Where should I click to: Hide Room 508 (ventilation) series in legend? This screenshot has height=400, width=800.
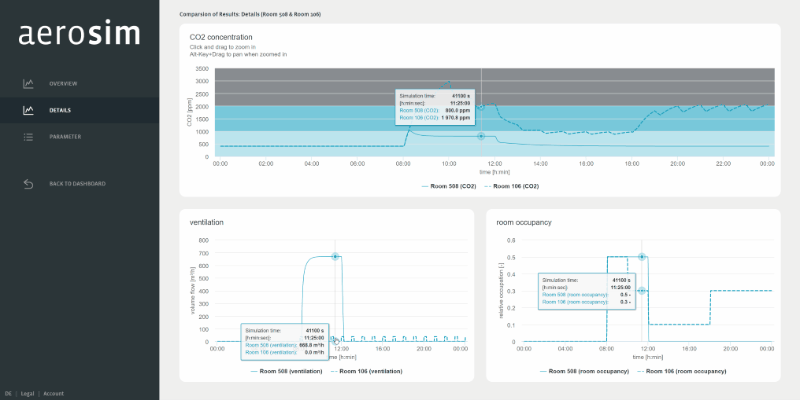click(288, 371)
